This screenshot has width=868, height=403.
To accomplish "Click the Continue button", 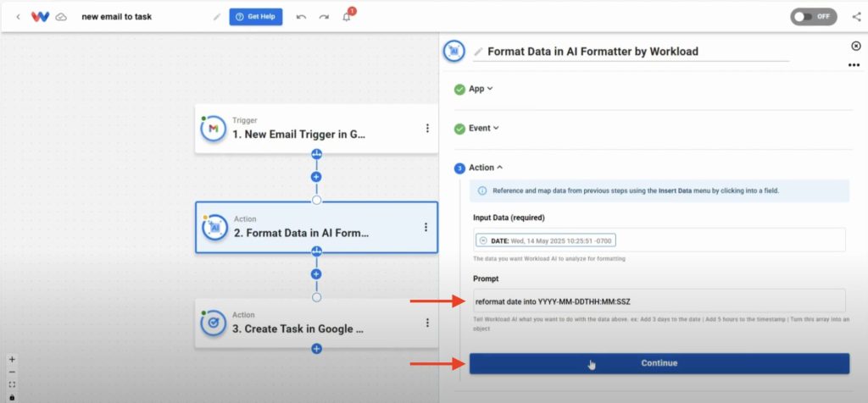I will [x=659, y=363].
